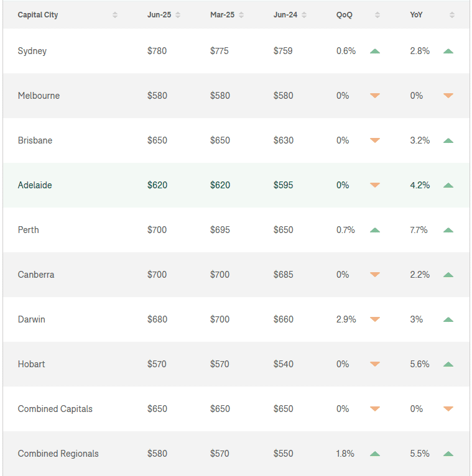Click the YoY column sort arrows

(452, 15)
